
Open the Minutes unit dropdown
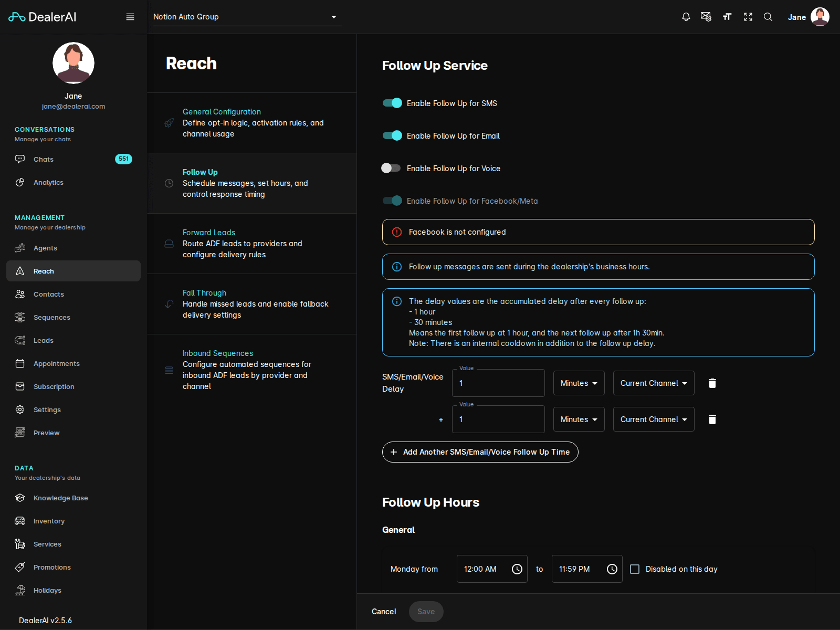point(578,383)
